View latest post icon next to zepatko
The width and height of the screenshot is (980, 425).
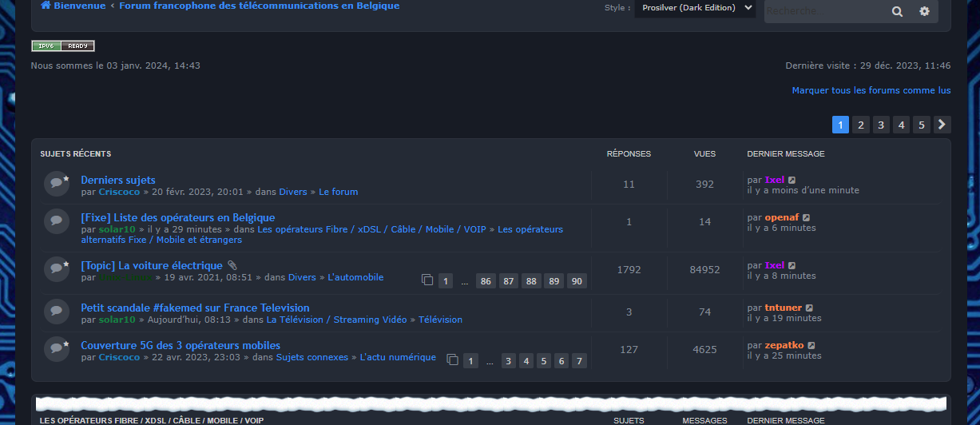(x=811, y=346)
